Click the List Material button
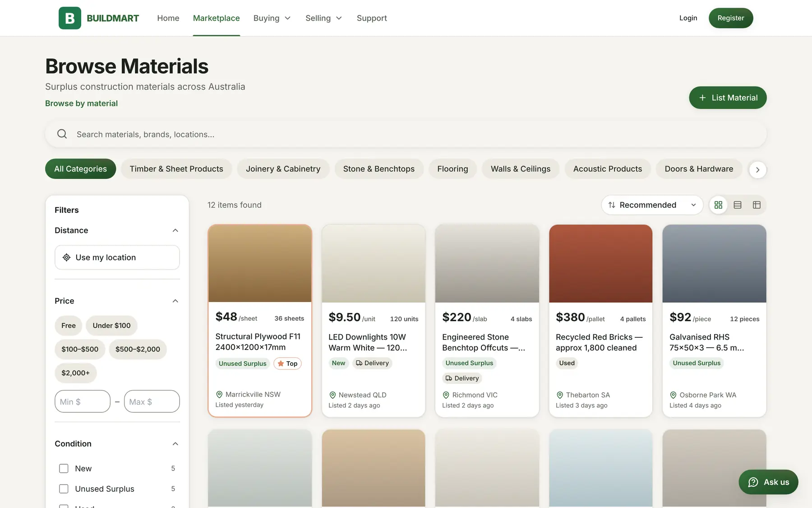812x508 pixels. 728,98
